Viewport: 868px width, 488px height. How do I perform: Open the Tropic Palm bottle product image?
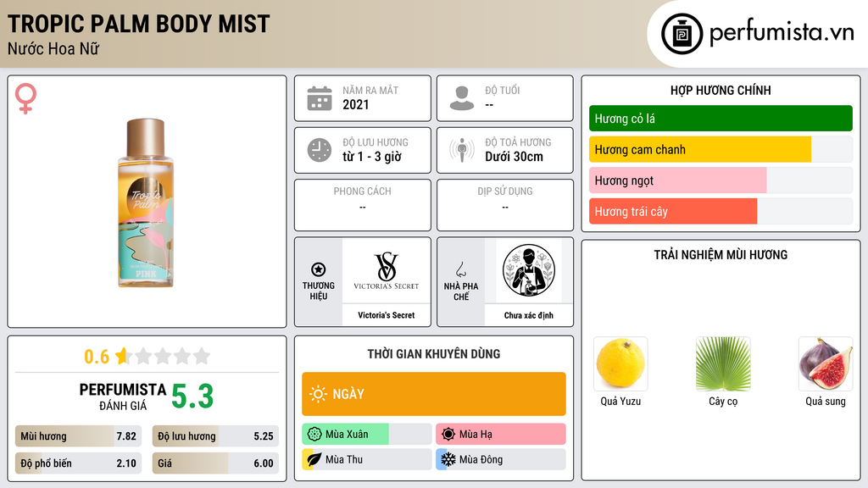146,202
